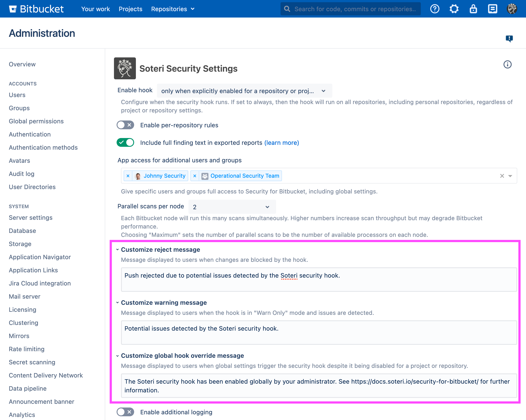
Task: Open help via the question mark icon
Action: (x=435, y=9)
